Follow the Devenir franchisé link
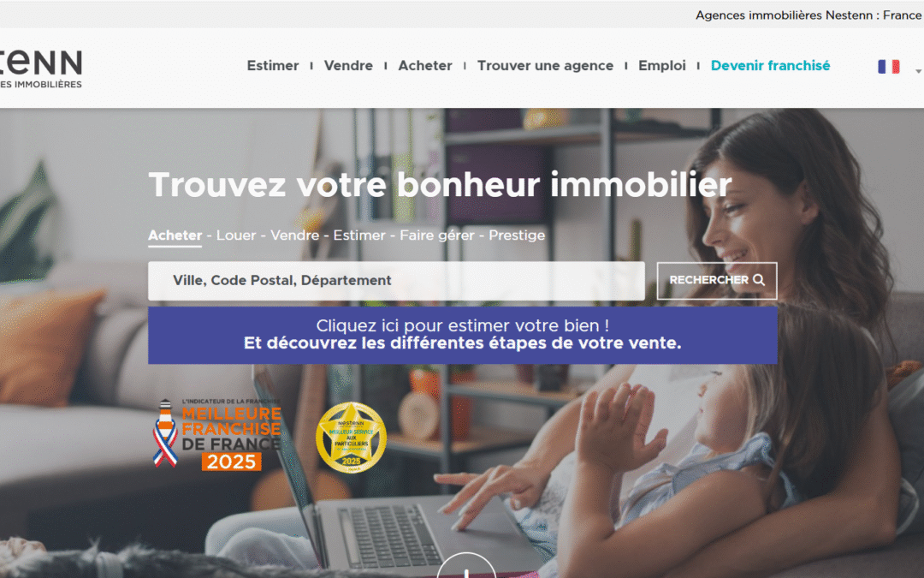 tap(770, 65)
